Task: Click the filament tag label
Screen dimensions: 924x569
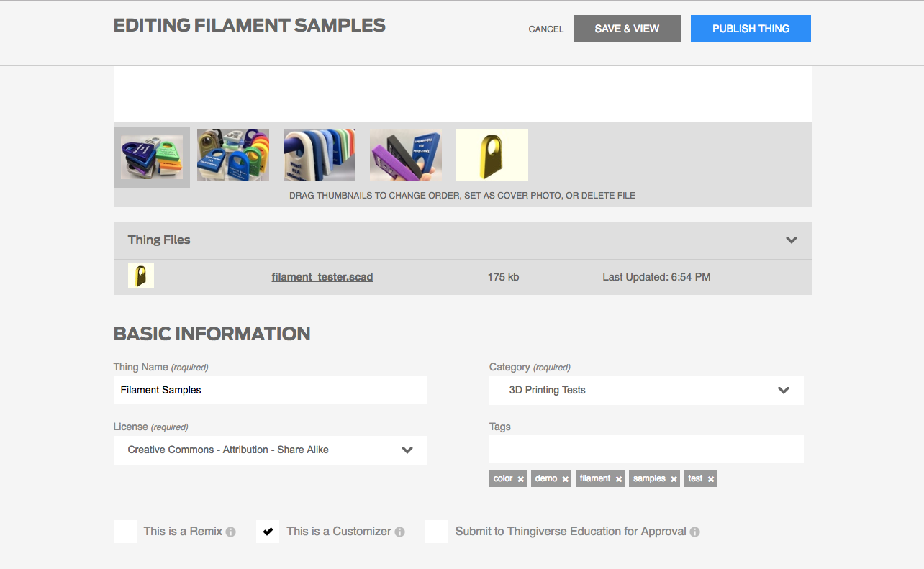Action: pyautogui.click(x=595, y=478)
